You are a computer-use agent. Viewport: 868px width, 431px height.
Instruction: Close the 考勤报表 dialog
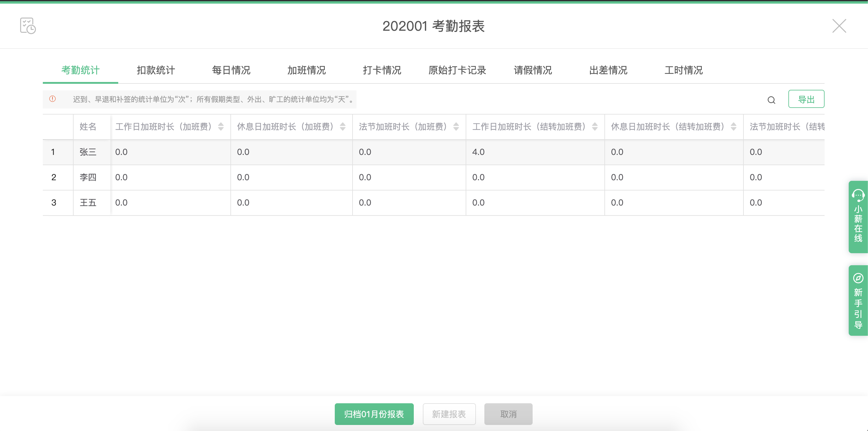[839, 26]
